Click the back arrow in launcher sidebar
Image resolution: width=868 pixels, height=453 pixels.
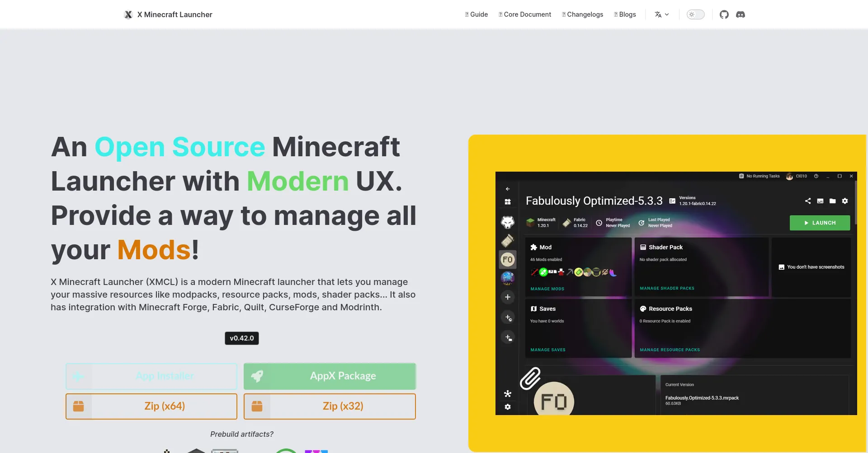click(x=508, y=189)
